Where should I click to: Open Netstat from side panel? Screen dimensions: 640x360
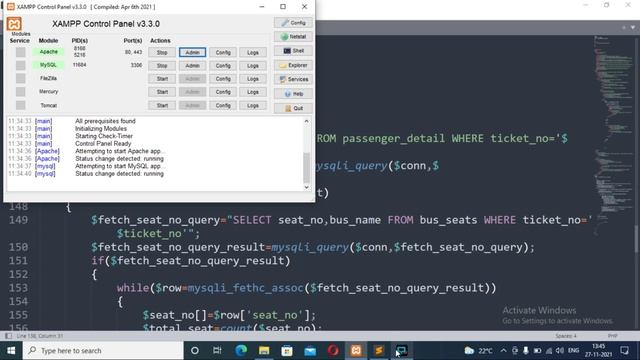coord(293,37)
